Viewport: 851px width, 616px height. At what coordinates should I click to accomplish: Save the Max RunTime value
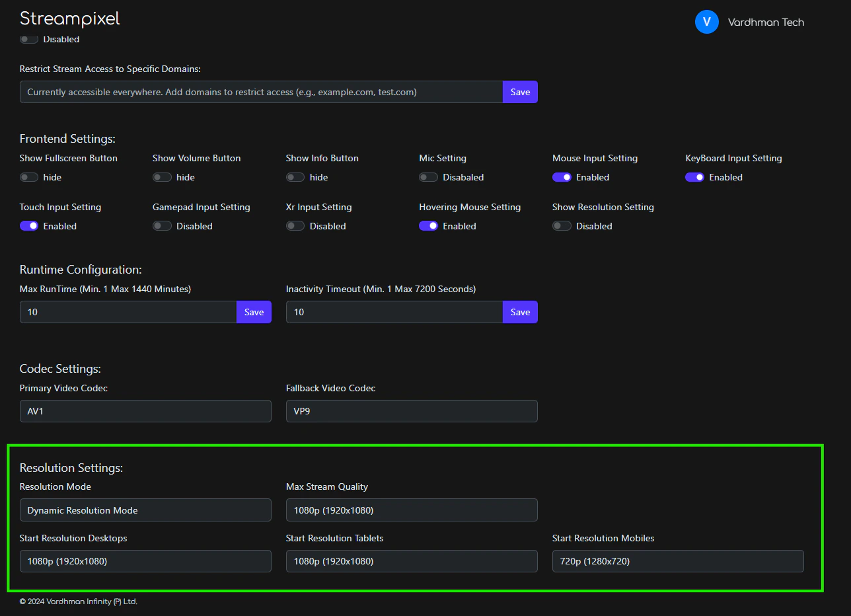[x=254, y=312]
